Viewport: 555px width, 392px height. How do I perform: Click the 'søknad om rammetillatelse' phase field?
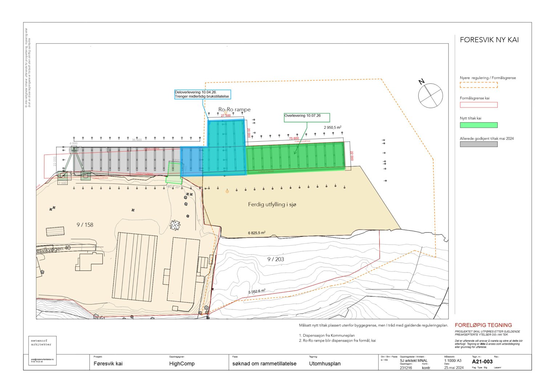(264, 364)
